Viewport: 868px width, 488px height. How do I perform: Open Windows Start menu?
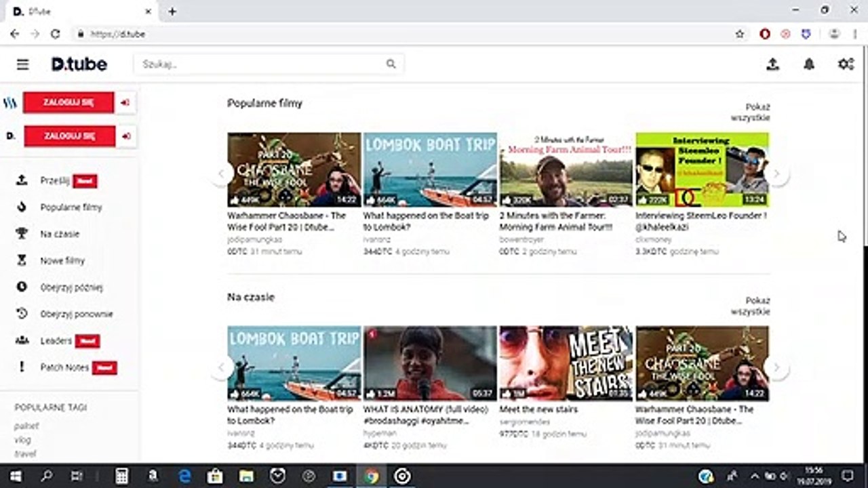pos(15,476)
